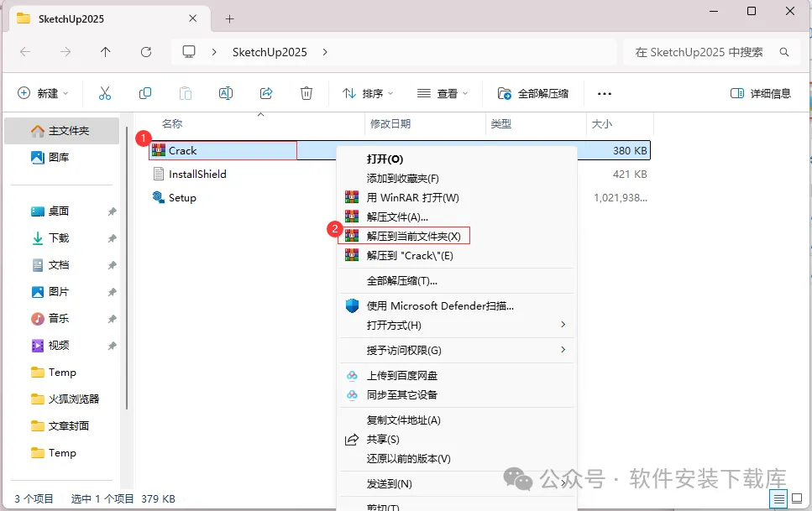Choose 复制文件地址(A) menu item
The image size is (812, 511).
click(x=457, y=420)
